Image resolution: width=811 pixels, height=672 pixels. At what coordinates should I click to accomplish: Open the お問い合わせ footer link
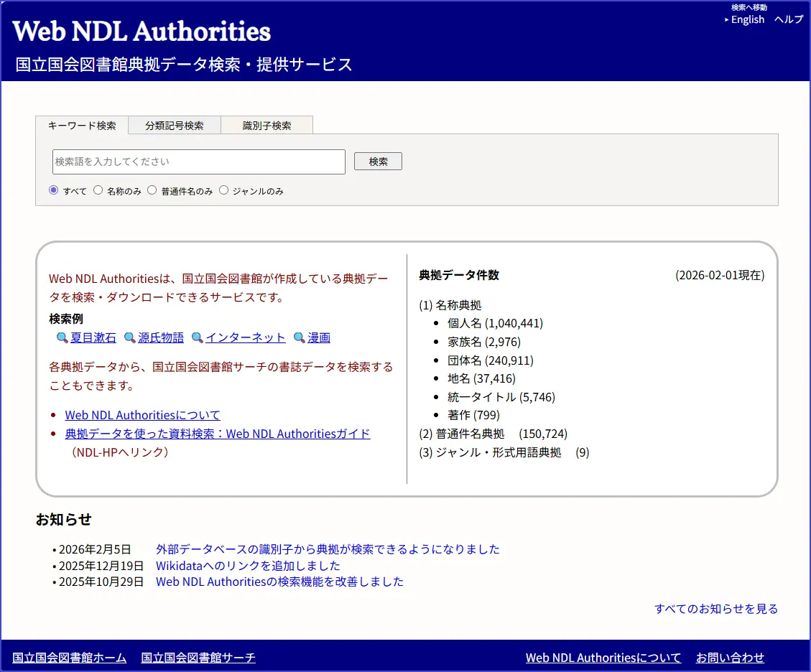730,658
